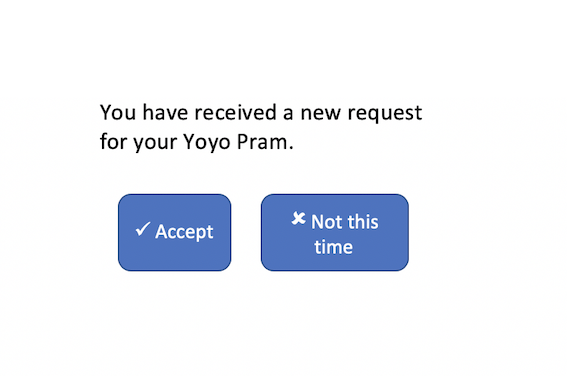This screenshot has height=376, width=567.
Task: Tap the white tick symbol left of Accept
Action: [x=143, y=229]
